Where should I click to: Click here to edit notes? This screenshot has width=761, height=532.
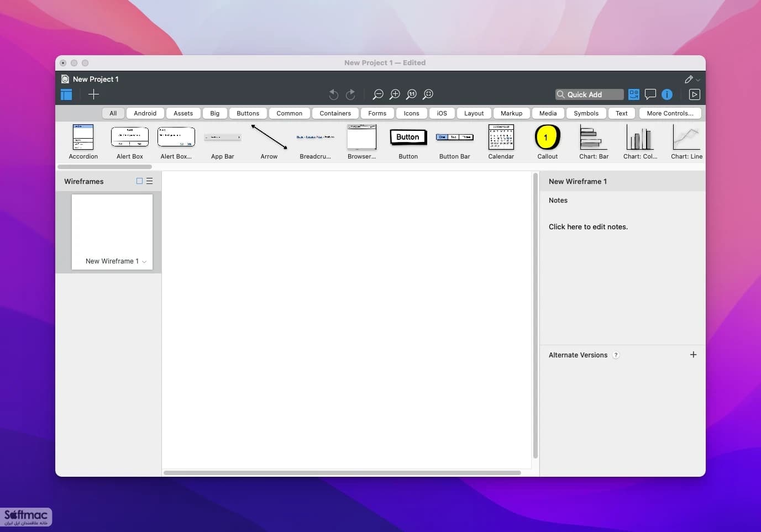pos(588,227)
